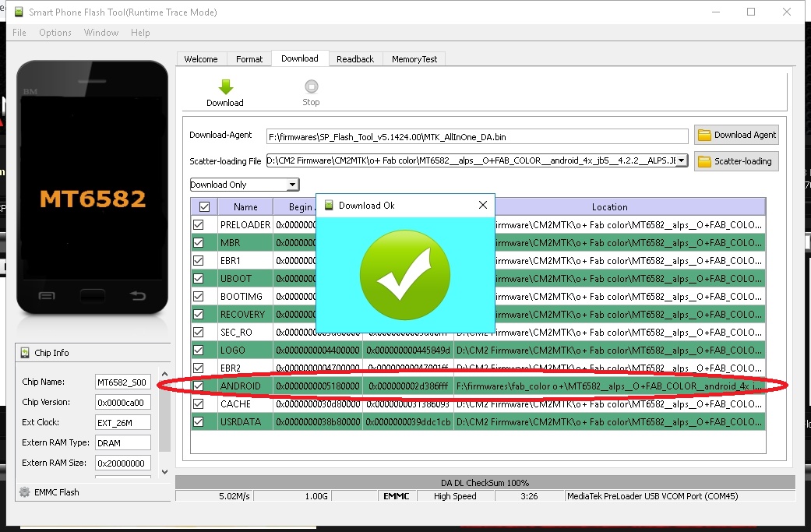Select the USRDATA row name cell
Viewport: 811px width, 532px height.
245,422
